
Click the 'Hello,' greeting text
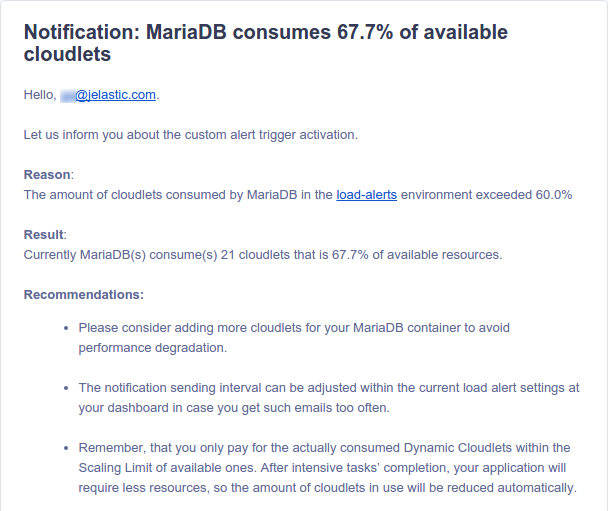(40, 95)
